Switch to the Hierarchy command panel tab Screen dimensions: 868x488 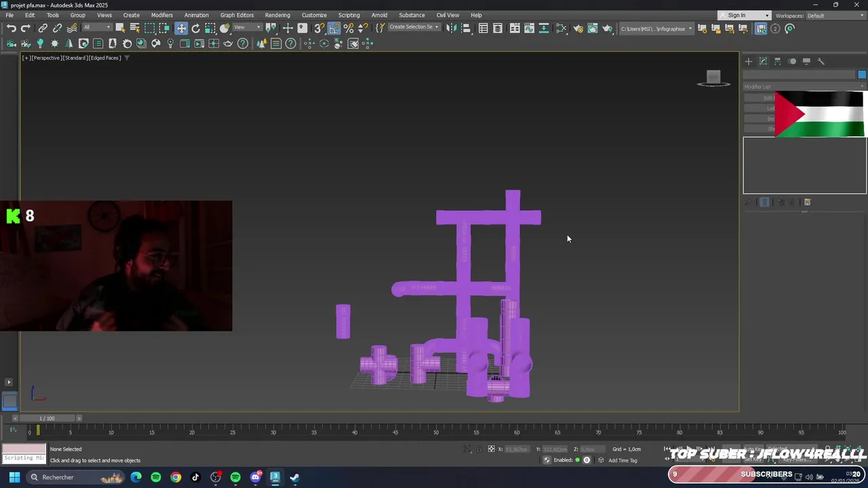coord(778,61)
